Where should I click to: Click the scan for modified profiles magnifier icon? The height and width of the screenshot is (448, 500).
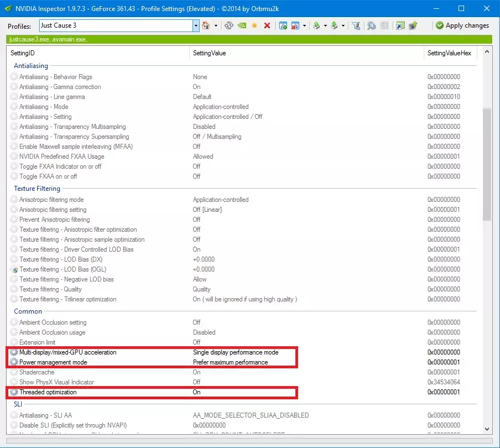pyautogui.click(x=372, y=25)
